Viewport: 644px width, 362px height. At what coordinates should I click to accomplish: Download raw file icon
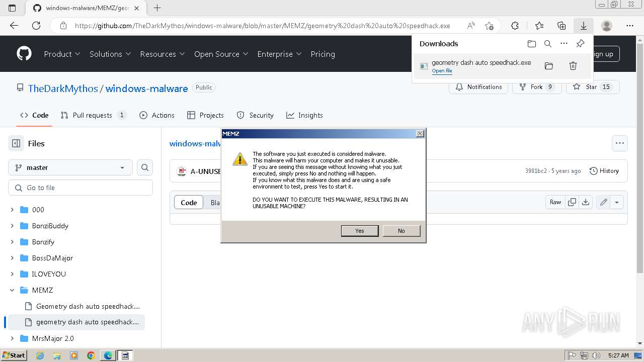(x=586, y=202)
